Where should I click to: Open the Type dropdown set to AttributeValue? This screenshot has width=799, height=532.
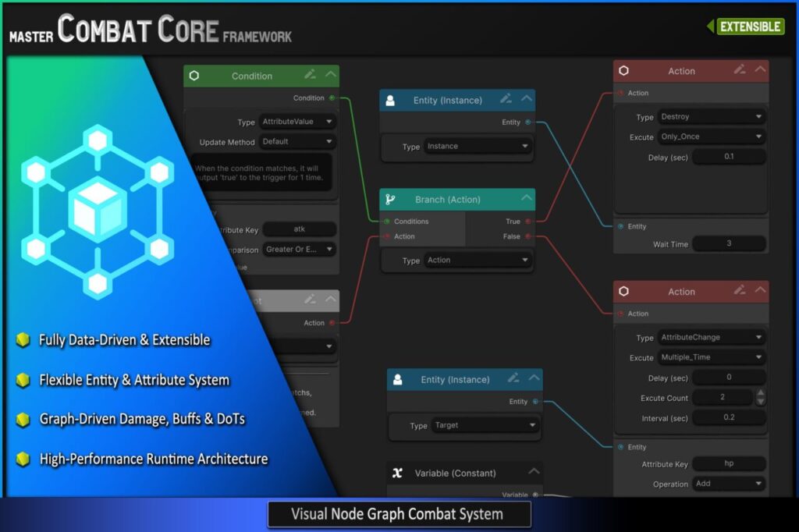tap(297, 122)
